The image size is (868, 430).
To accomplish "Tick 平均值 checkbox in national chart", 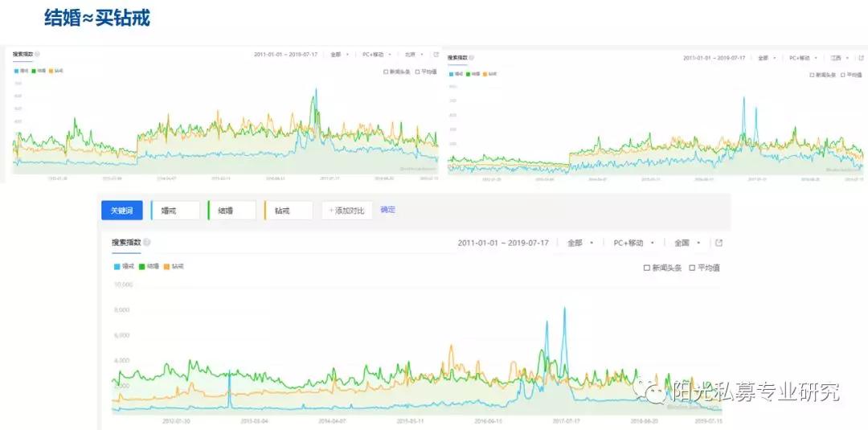I will pos(692,268).
